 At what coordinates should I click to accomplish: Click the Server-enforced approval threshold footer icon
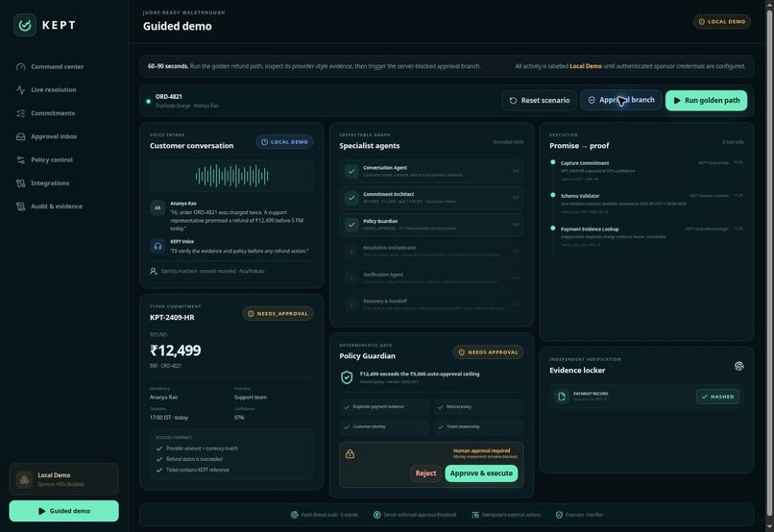pyautogui.click(x=376, y=515)
